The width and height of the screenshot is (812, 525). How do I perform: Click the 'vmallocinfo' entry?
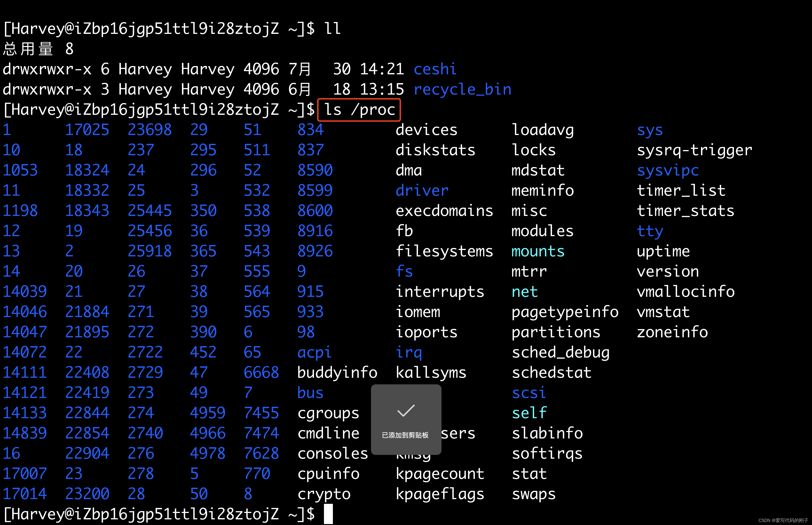pos(686,291)
